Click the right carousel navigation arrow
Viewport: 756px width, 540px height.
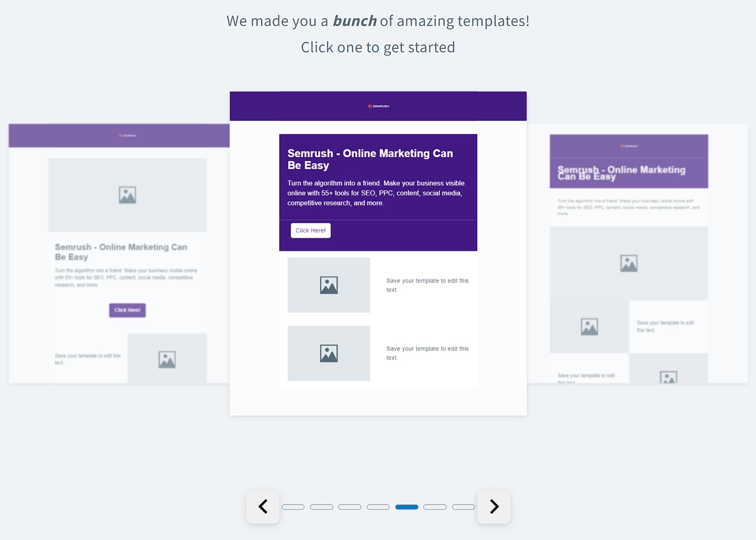tap(494, 506)
